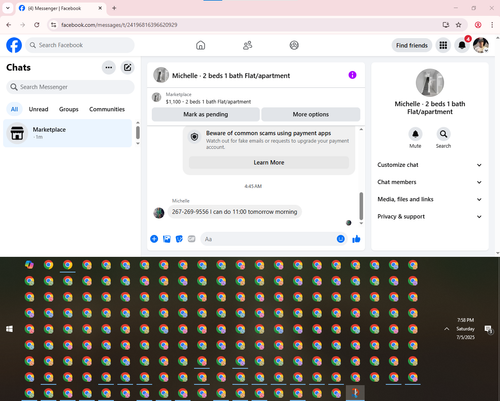Click the taskbar clock showing 7:58 PM

tap(465, 329)
